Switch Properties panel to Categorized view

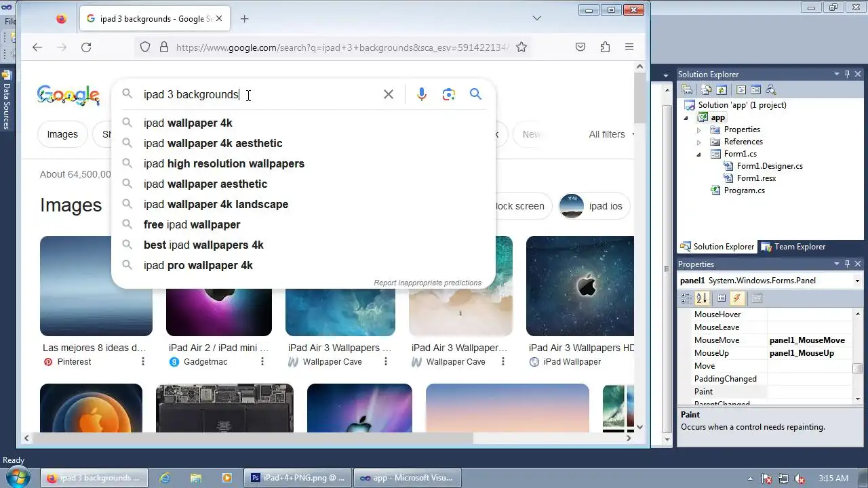point(686,298)
